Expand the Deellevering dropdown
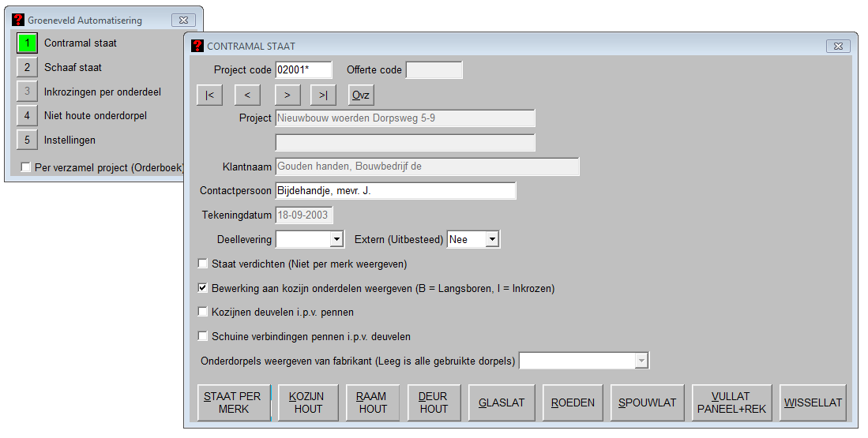Screen dimensions: 868x438 336,239
